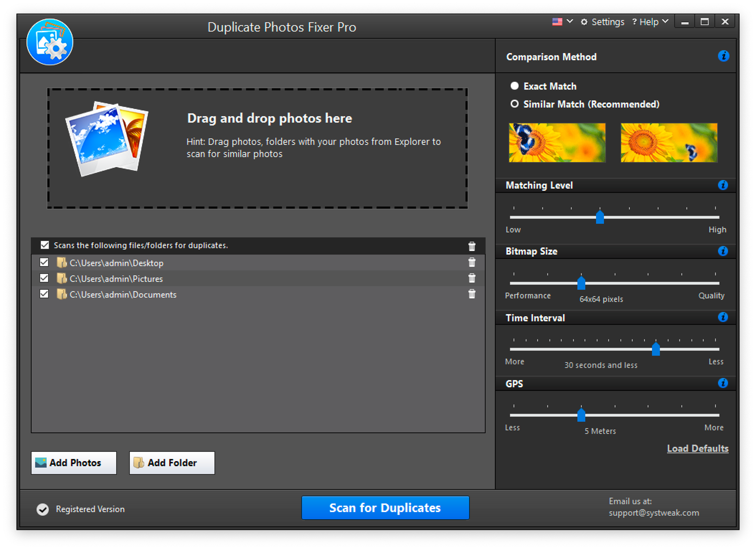Click the Scan for Duplicates button
The width and height of the screenshot is (756, 549).
tap(385, 508)
